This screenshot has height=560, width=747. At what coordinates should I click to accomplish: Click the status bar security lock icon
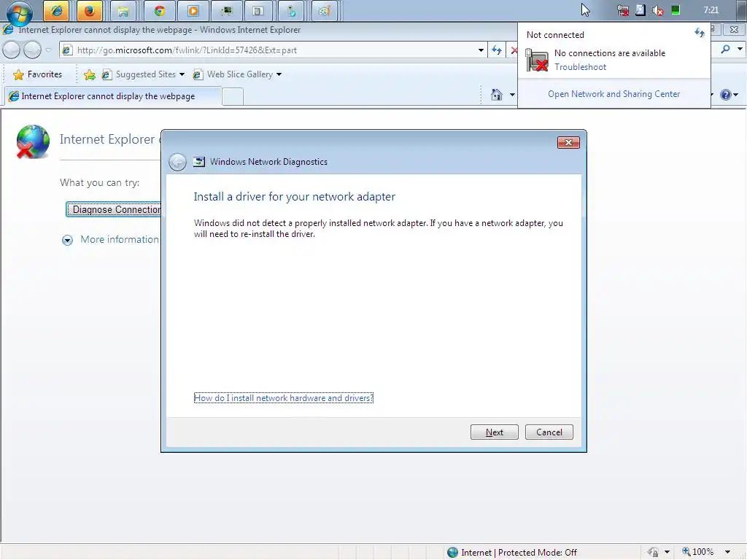coord(653,553)
